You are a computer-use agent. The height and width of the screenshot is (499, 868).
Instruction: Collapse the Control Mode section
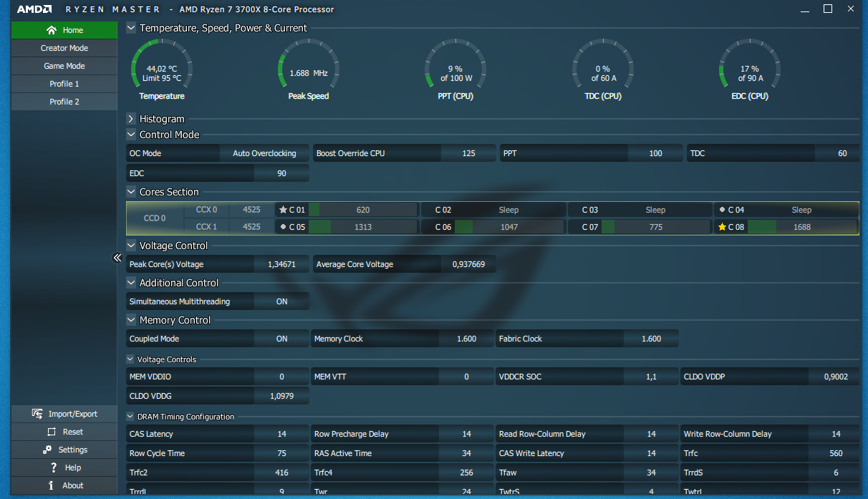(x=131, y=135)
